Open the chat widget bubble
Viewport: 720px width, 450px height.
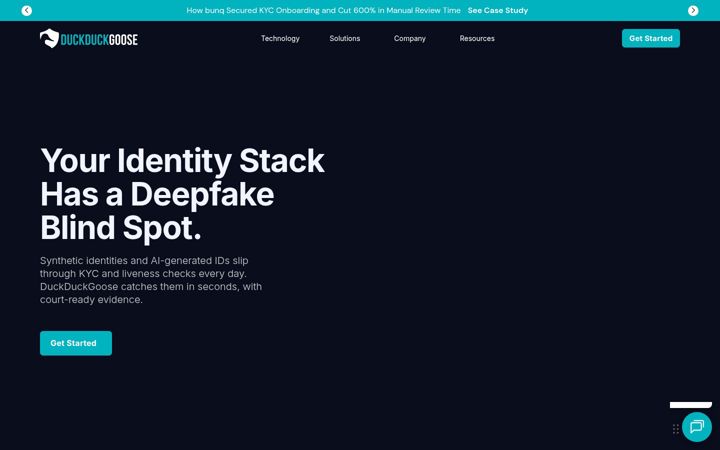coord(697,427)
